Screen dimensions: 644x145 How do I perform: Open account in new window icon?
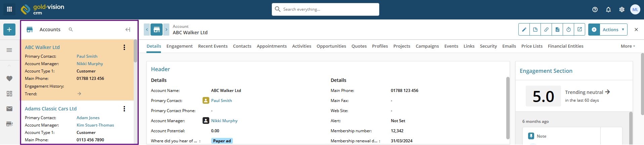(x=579, y=30)
